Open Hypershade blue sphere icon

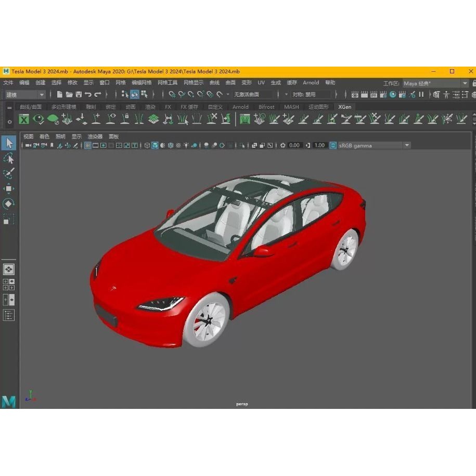pyautogui.click(x=393, y=94)
